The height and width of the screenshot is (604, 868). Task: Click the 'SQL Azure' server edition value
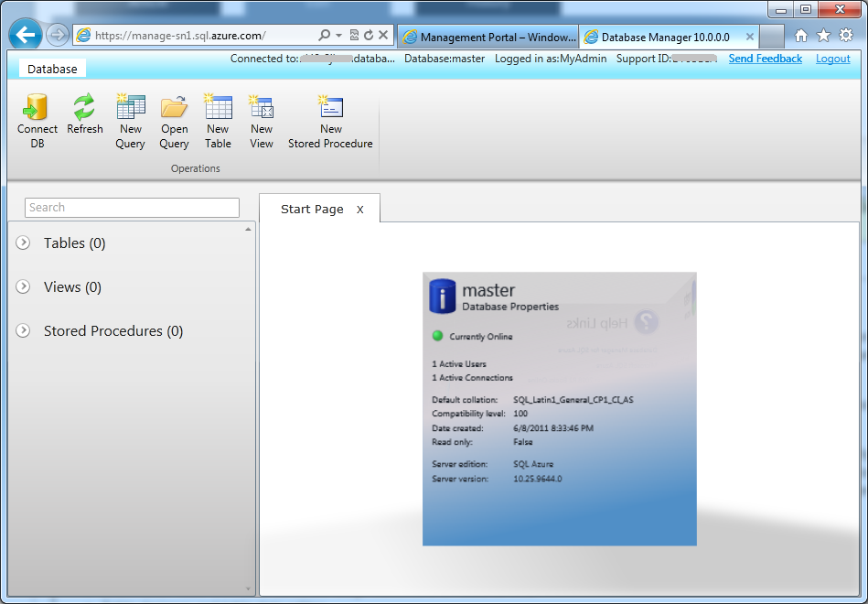(x=533, y=464)
